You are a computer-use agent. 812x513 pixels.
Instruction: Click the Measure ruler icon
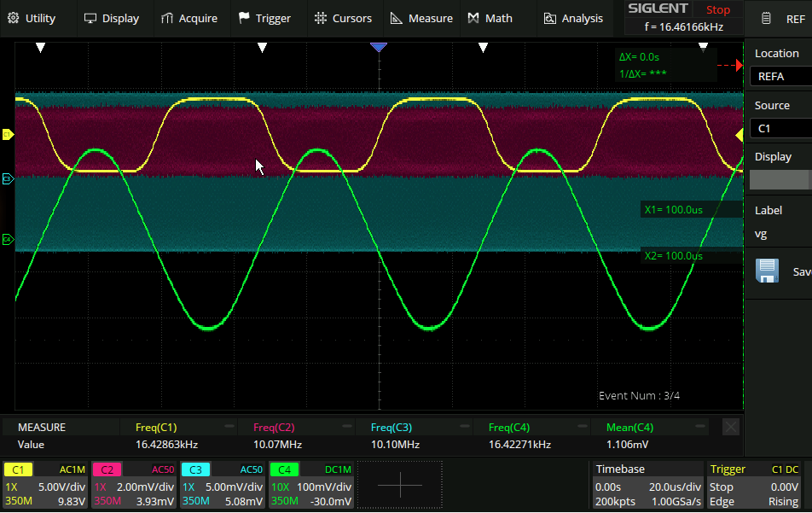pyautogui.click(x=397, y=18)
